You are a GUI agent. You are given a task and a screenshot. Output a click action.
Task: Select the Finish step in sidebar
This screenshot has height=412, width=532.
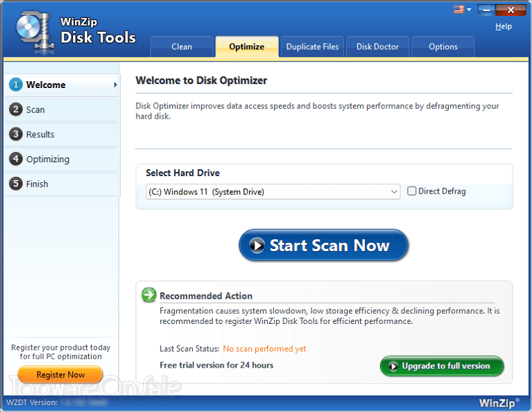coord(62,184)
